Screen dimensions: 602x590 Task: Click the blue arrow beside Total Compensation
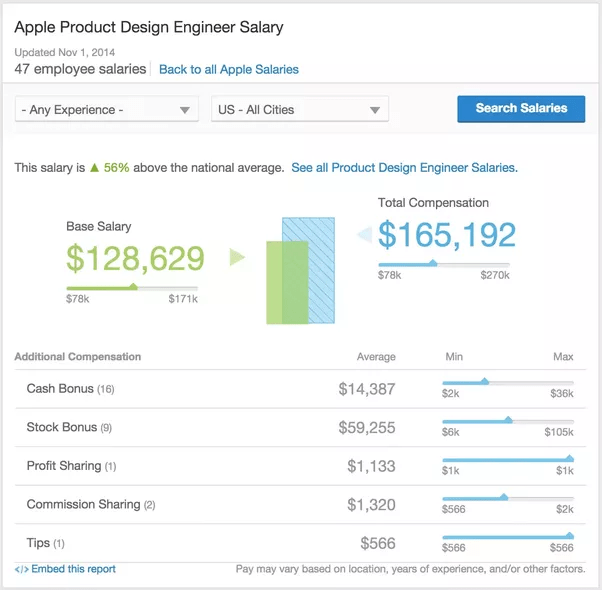(x=365, y=235)
